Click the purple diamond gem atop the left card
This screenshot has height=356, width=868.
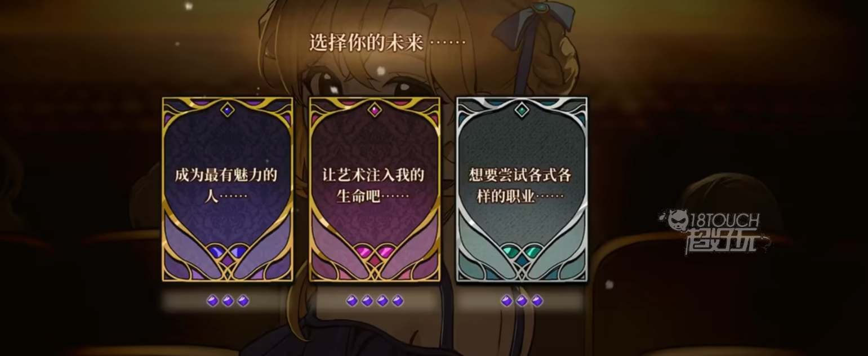[228, 110]
